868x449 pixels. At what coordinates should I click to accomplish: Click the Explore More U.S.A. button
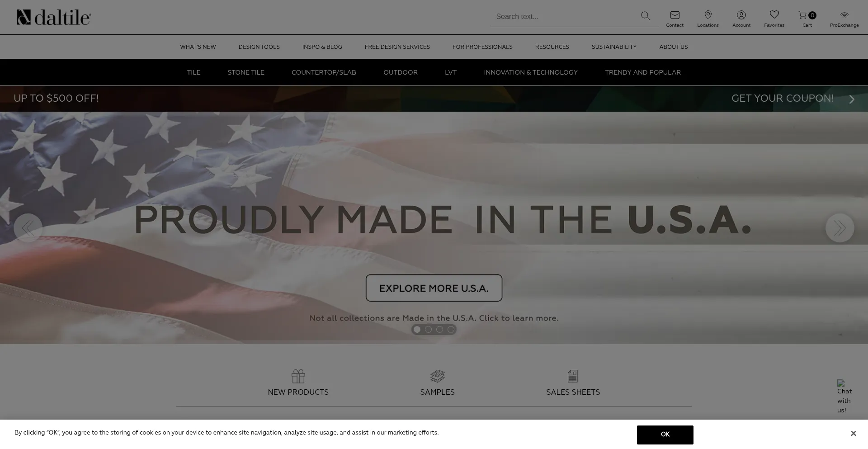[x=434, y=288]
